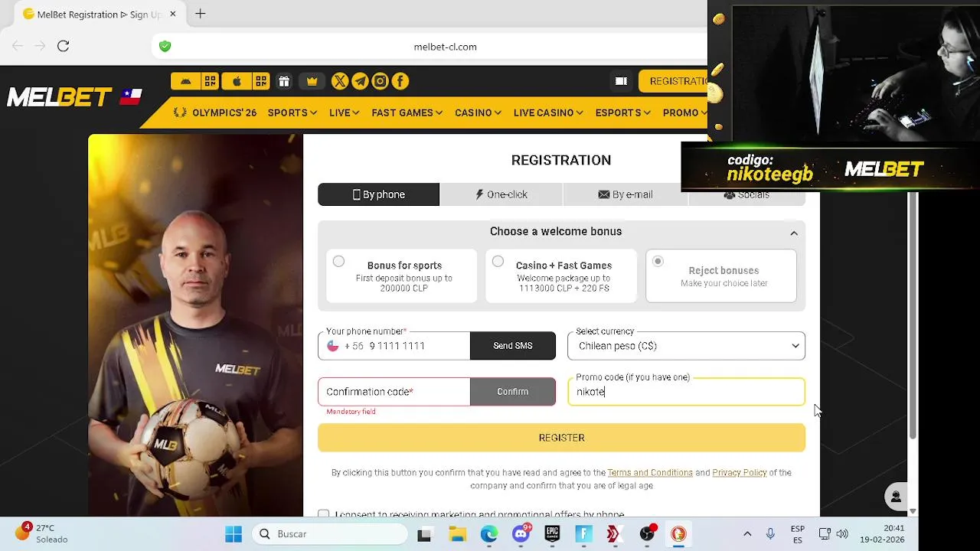Viewport: 980px width, 551px height.
Task: Open a new browser tab
Action: click(201, 14)
